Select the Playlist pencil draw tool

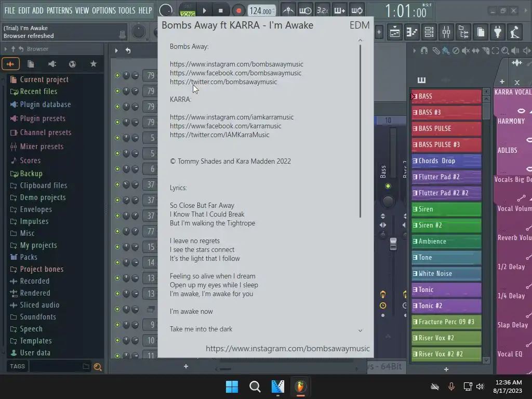(436, 51)
